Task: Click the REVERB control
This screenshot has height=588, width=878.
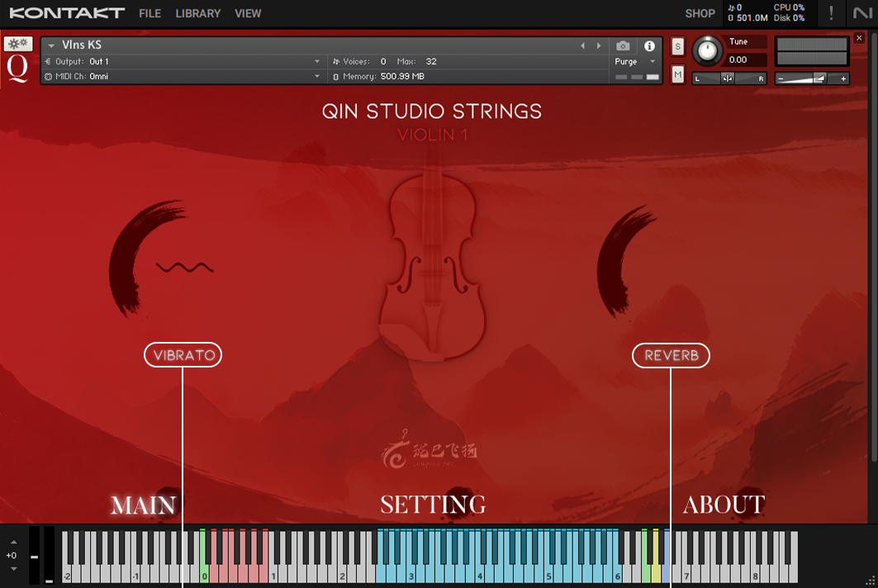Action: click(x=671, y=355)
